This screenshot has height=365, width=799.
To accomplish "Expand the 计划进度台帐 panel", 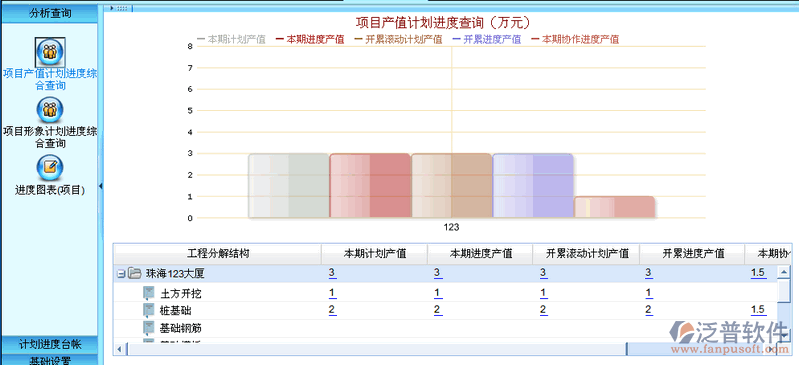I will [49, 344].
